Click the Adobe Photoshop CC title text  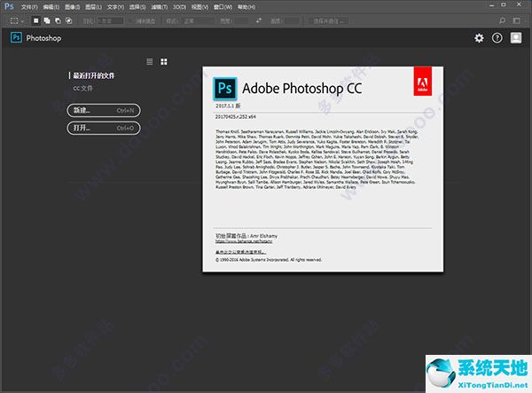(302, 88)
